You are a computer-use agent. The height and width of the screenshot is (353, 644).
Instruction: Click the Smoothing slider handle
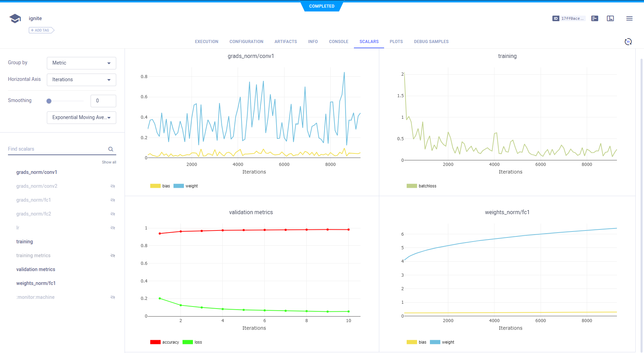(x=49, y=101)
